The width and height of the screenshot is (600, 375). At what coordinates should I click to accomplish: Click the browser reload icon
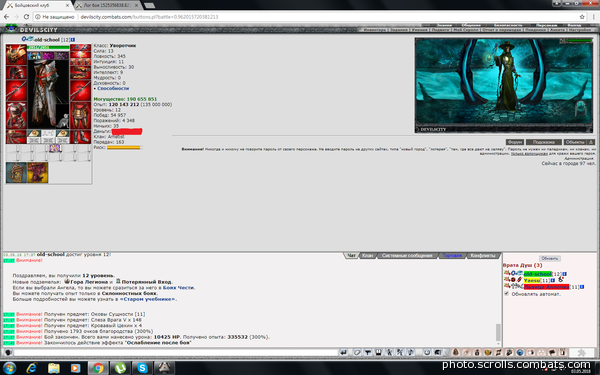pos(26,17)
